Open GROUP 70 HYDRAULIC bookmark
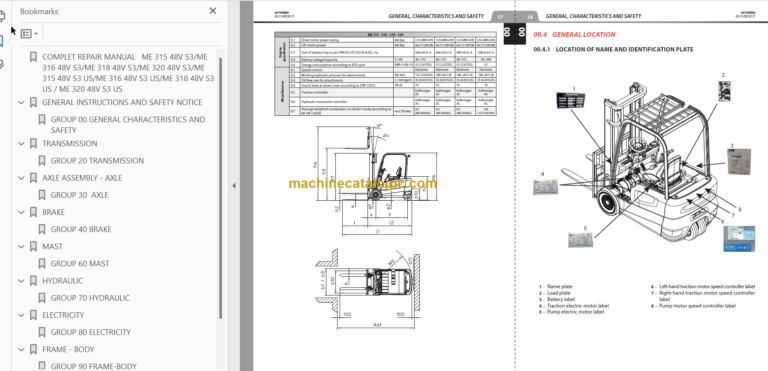Screen dimensions: 768x371 point(90,298)
